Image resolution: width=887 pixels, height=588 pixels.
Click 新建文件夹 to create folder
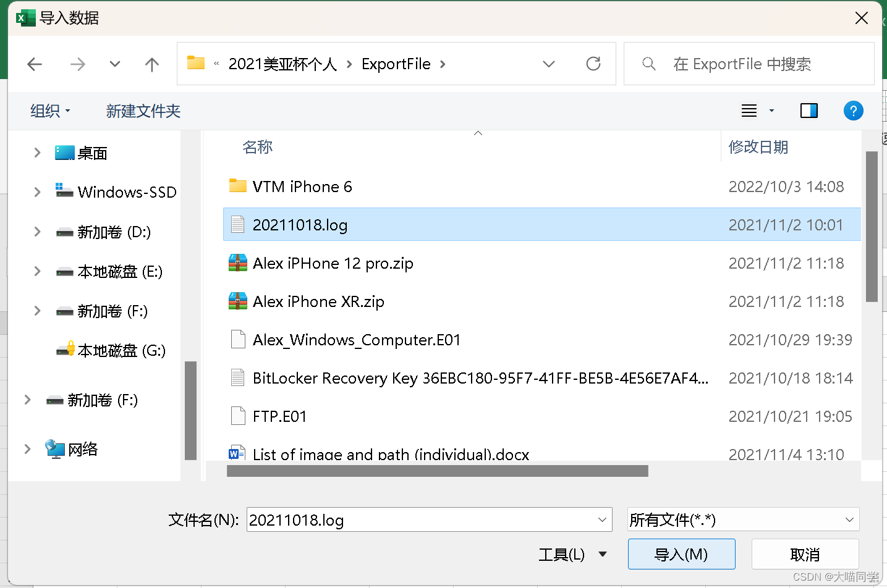142,111
